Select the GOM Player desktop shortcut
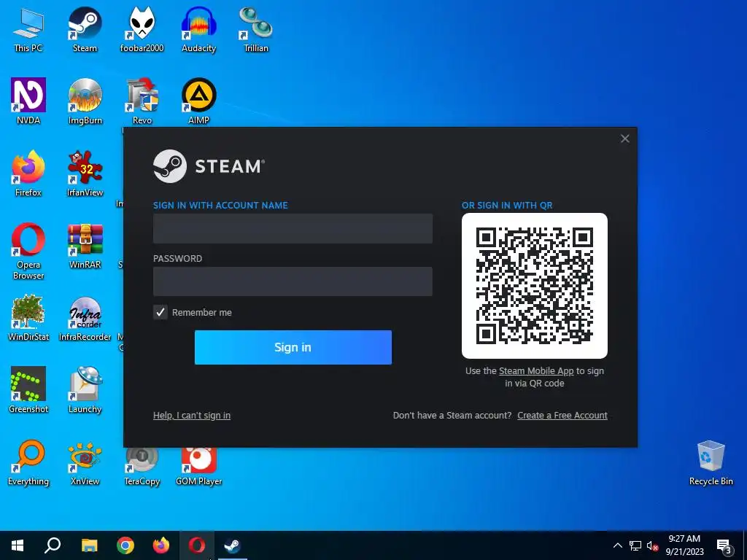Screen dimensions: 747x560 click(x=198, y=467)
